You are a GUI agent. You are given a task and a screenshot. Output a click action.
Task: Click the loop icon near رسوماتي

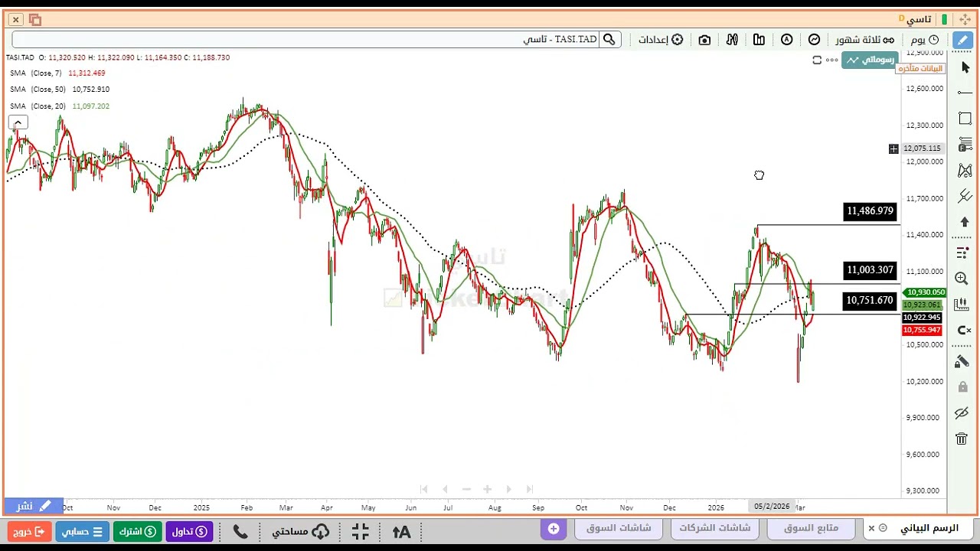816,60
